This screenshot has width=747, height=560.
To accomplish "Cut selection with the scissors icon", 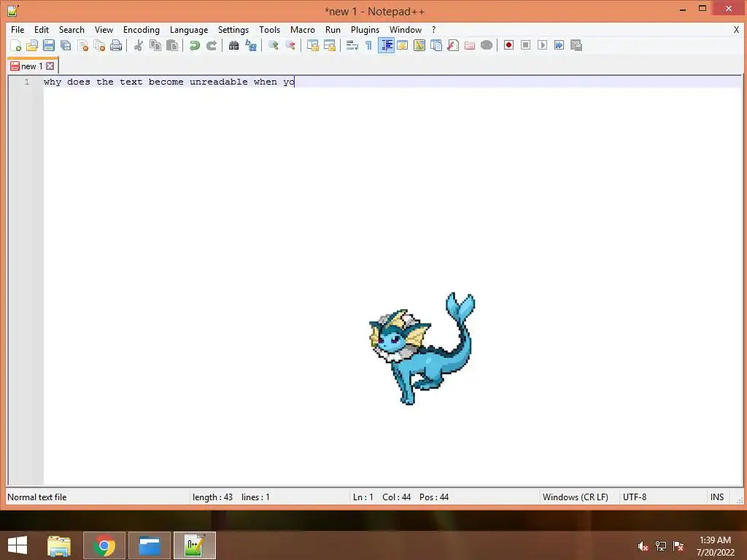I will [139, 45].
